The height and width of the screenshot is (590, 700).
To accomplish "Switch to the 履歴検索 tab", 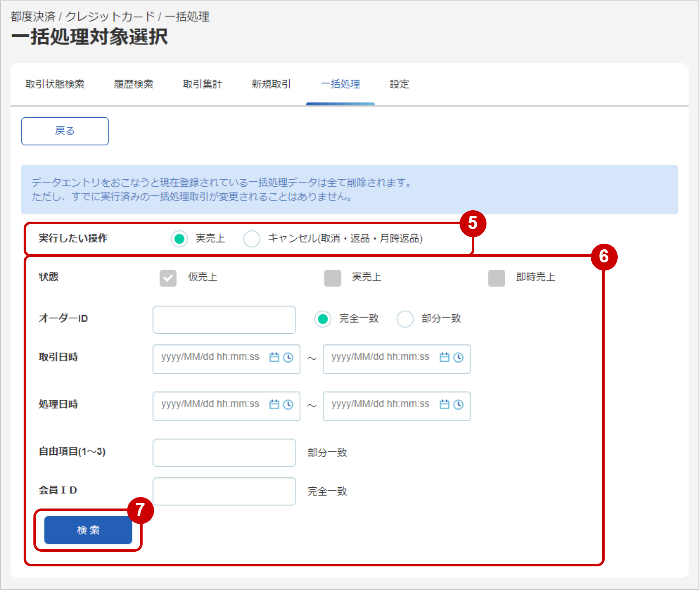I will (x=133, y=84).
